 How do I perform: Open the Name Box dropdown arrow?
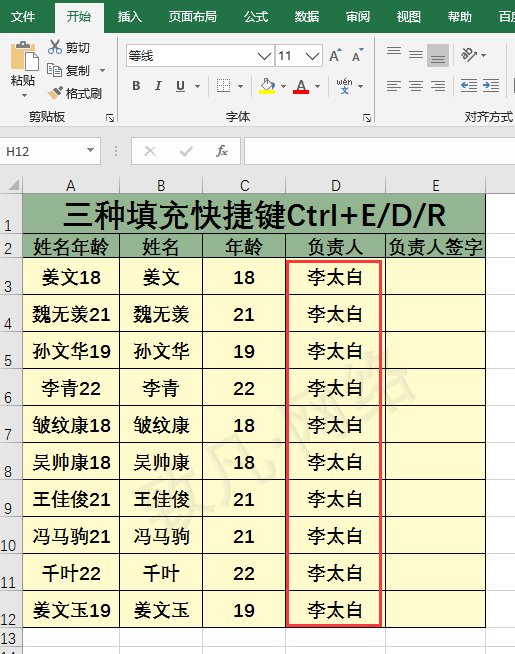coord(90,150)
